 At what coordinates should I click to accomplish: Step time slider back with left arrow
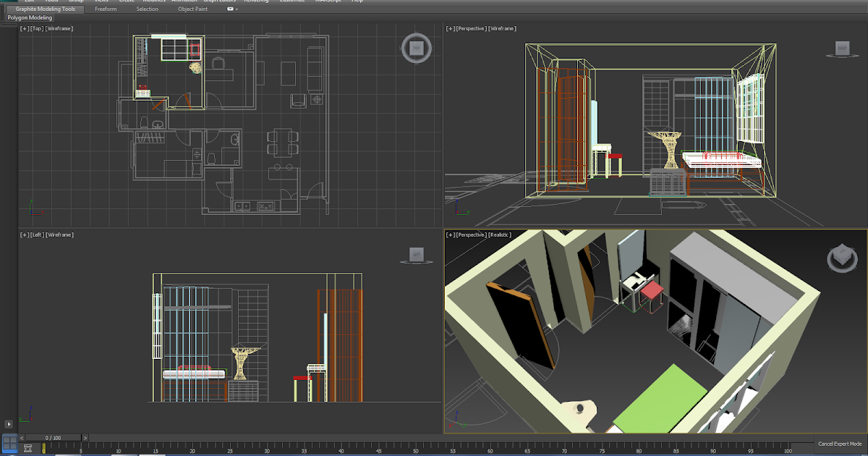(x=22, y=438)
